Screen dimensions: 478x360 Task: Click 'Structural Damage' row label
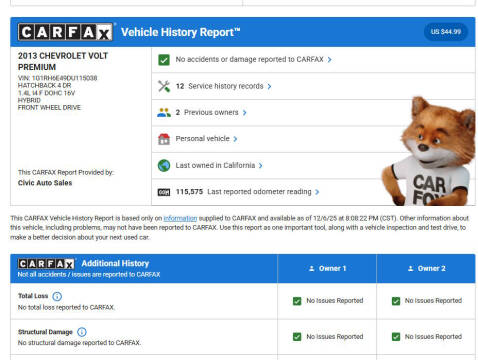tap(45, 332)
